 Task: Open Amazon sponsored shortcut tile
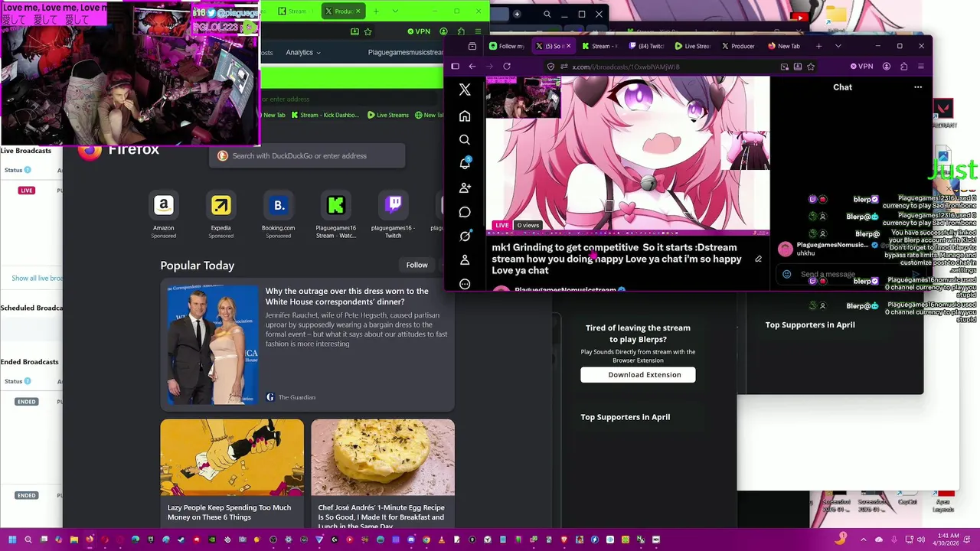pyautogui.click(x=163, y=206)
